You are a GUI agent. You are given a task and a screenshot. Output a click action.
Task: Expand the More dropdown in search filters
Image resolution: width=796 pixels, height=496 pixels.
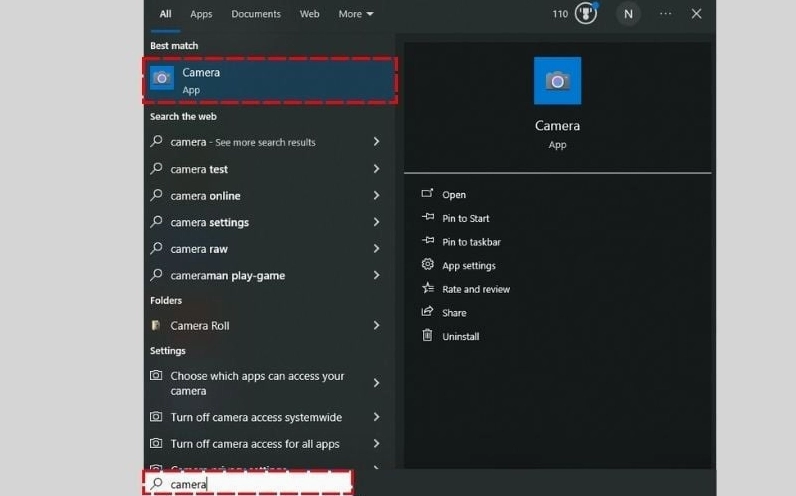coord(355,14)
